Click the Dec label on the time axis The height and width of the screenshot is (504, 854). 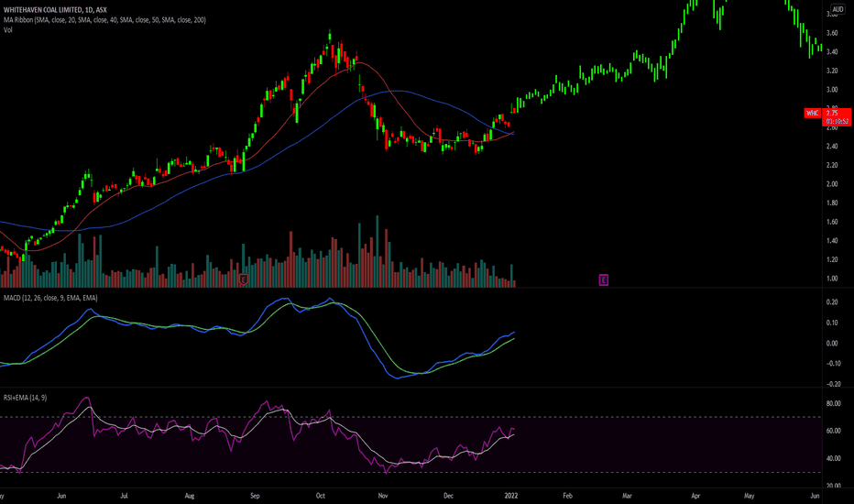(x=448, y=496)
